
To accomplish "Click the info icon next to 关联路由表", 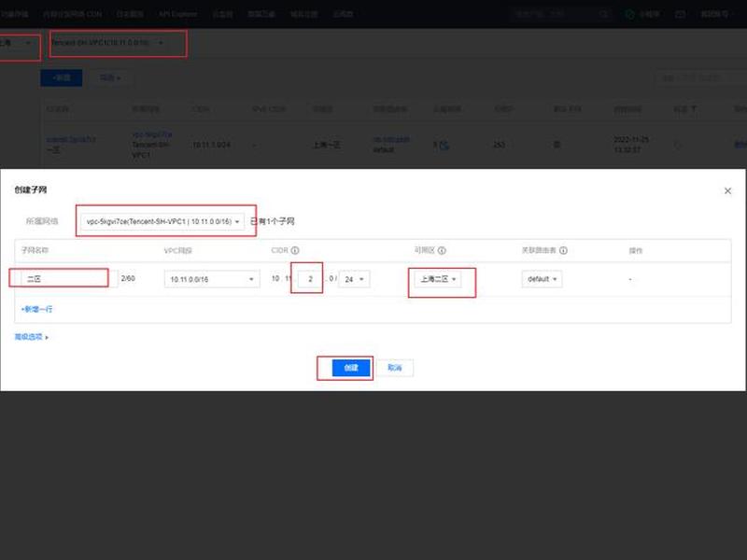I will [563, 250].
